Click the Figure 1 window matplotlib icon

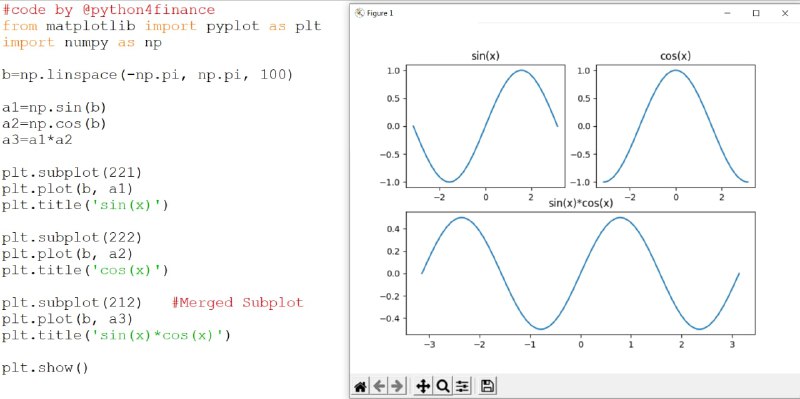click(359, 13)
